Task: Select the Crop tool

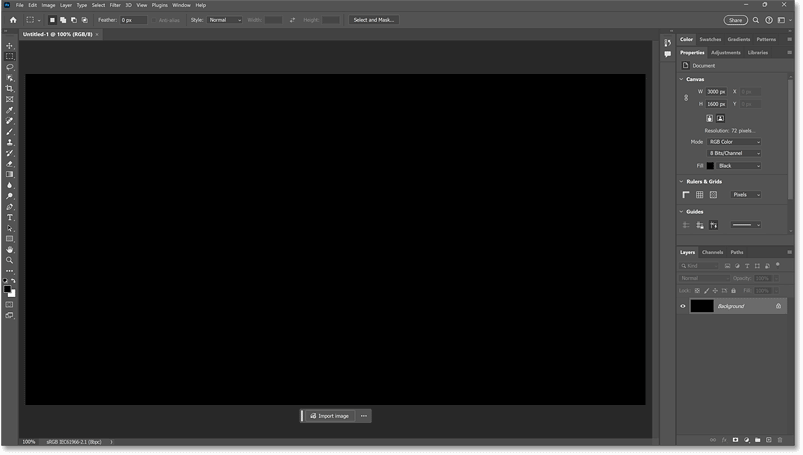Action: 10,89
